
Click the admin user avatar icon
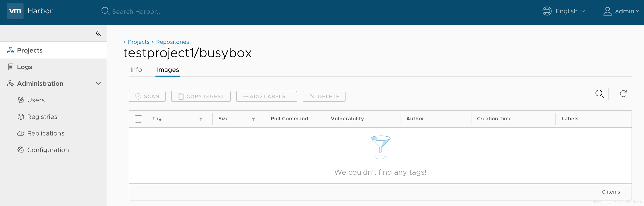tap(608, 12)
